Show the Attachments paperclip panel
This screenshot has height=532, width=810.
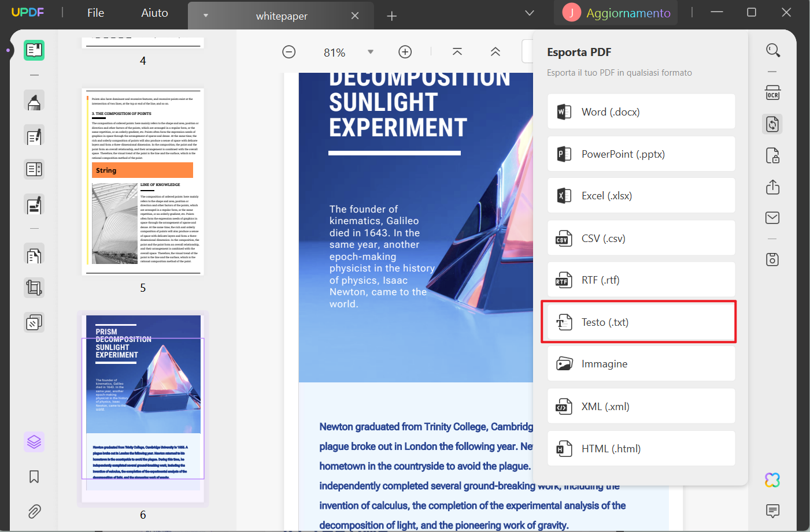[x=34, y=511]
